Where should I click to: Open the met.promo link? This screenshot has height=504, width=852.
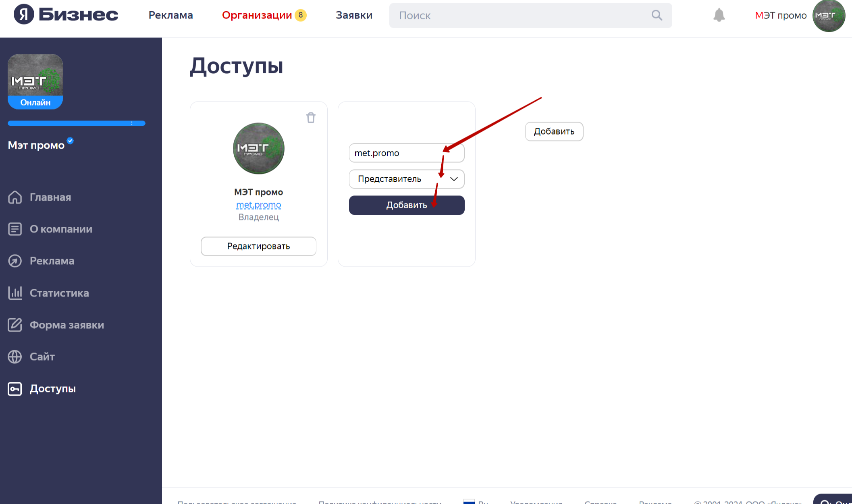pyautogui.click(x=259, y=205)
